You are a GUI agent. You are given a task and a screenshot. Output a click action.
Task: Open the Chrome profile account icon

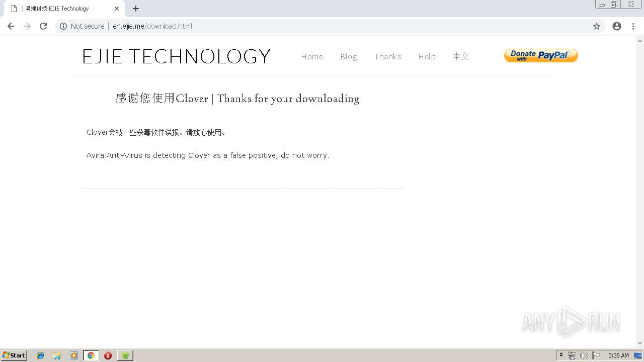[617, 26]
